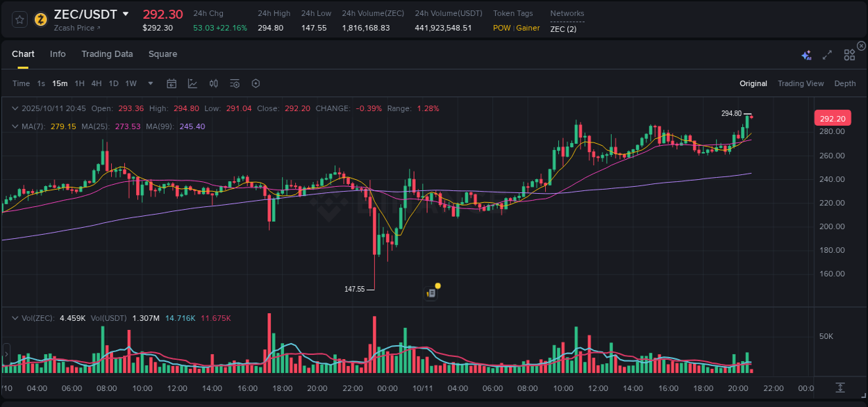Open the grid layout icon near top right
The height and width of the screenshot is (407, 868).
point(849,54)
